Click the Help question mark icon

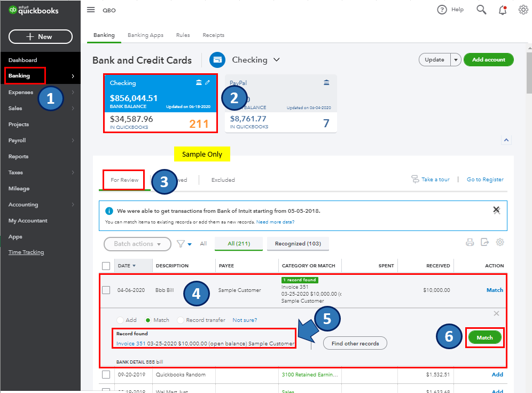click(x=442, y=10)
